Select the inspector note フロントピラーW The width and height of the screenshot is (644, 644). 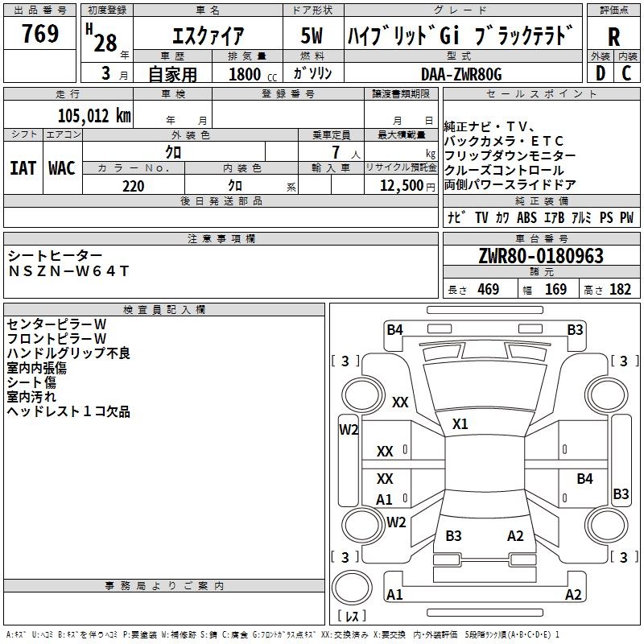click(x=56, y=339)
